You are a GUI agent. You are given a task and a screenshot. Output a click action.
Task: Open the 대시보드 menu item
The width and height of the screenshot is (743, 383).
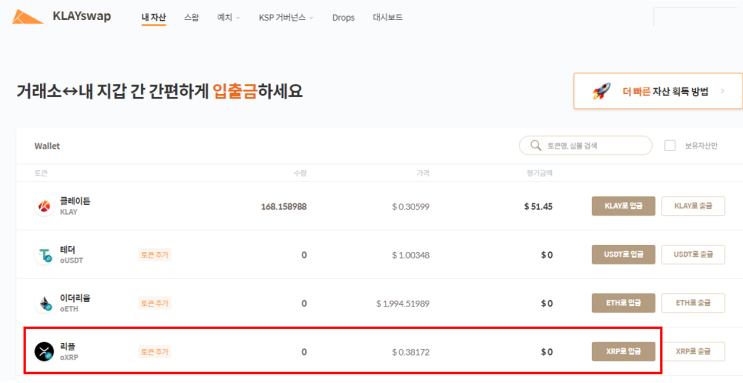(388, 18)
